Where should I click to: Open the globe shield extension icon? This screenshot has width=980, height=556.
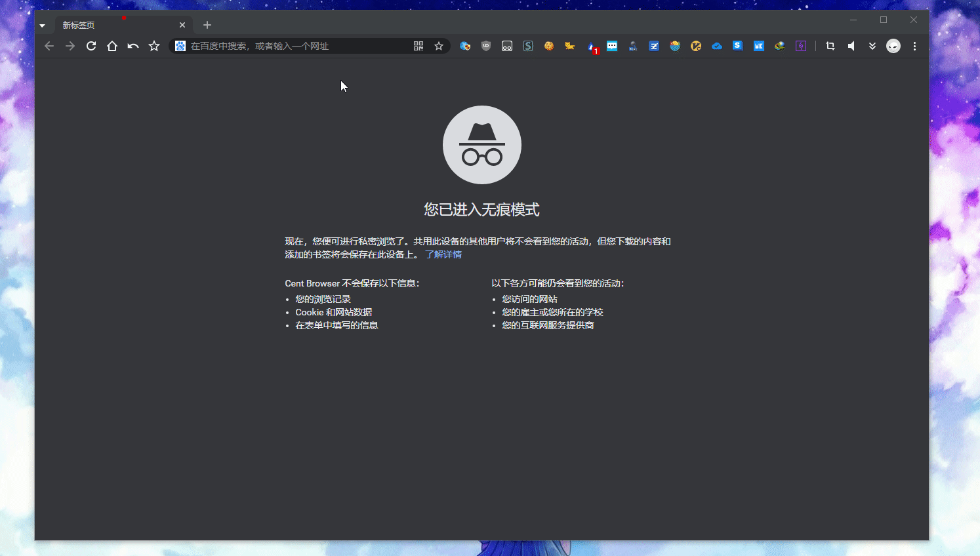click(465, 46)
